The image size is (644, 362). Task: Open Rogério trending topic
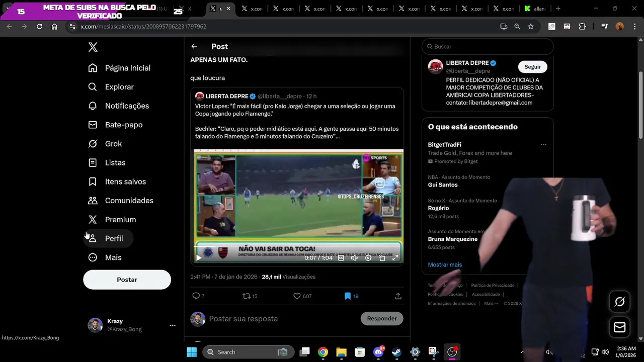(438, 208)
